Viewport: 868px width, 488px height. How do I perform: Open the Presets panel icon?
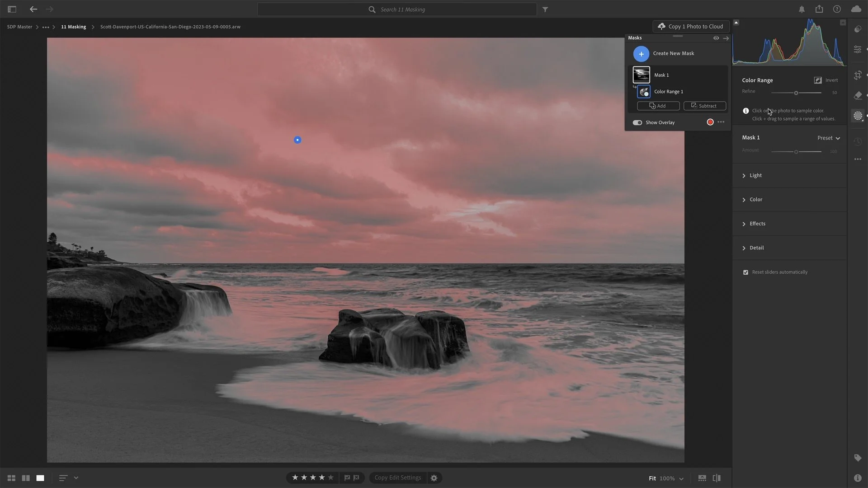[858, 29]
